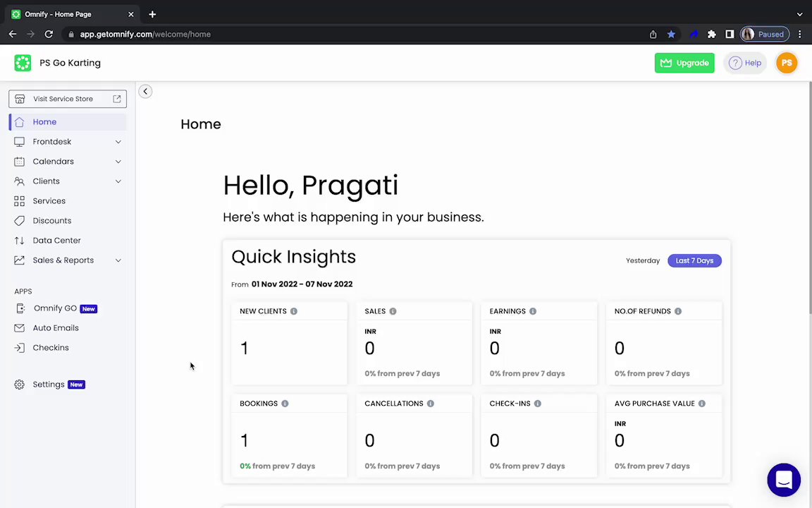
Task: Click the info icon beside New Clients
Action: [x=294, y=311]
